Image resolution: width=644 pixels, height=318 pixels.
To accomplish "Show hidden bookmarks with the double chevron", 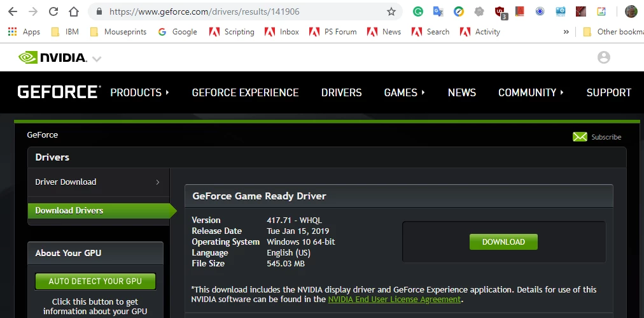I will 566,32.
